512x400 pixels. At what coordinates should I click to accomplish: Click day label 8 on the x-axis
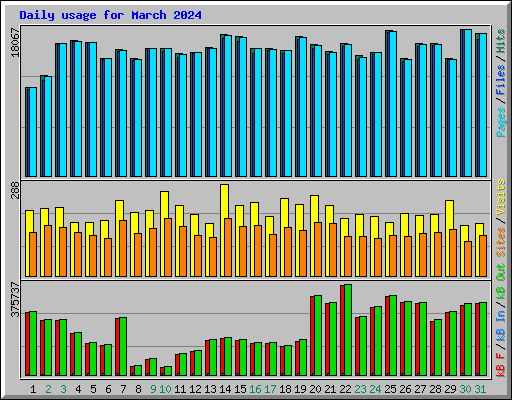[138, 389]
